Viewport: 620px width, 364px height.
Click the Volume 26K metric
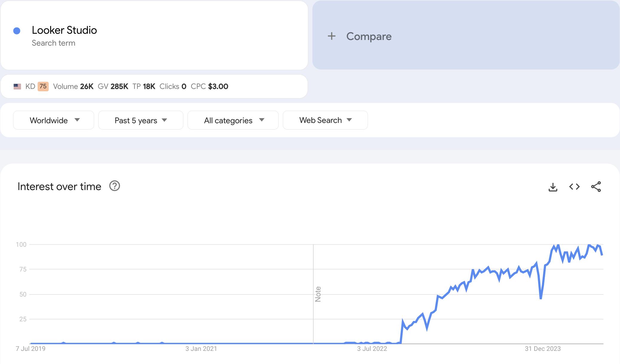[73, 87]
